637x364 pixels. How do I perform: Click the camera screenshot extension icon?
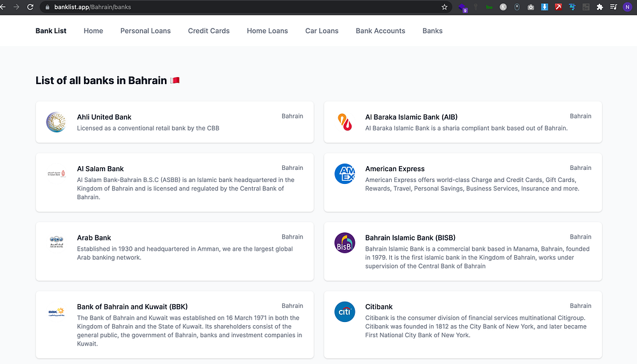pyautogui.click(x=531, y=7)
